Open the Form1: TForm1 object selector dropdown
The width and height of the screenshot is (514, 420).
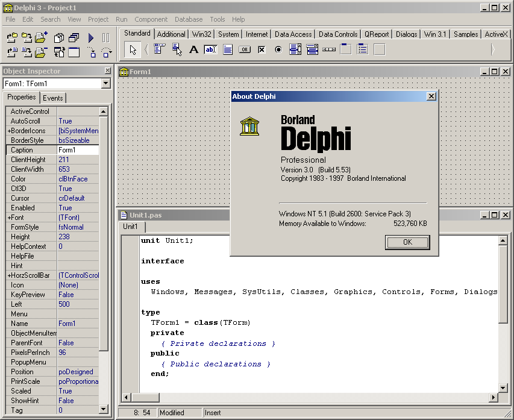click(x=105, y=84)
